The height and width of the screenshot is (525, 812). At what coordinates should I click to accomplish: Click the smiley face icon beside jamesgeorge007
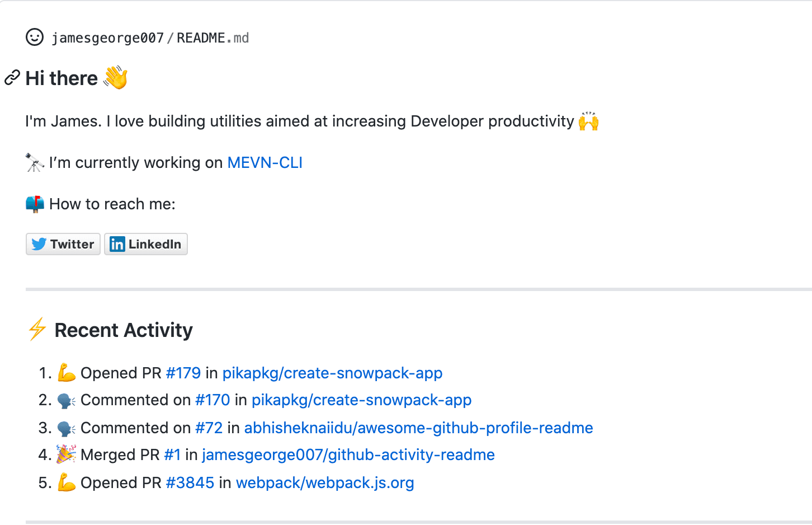click(x=35, y=37)
